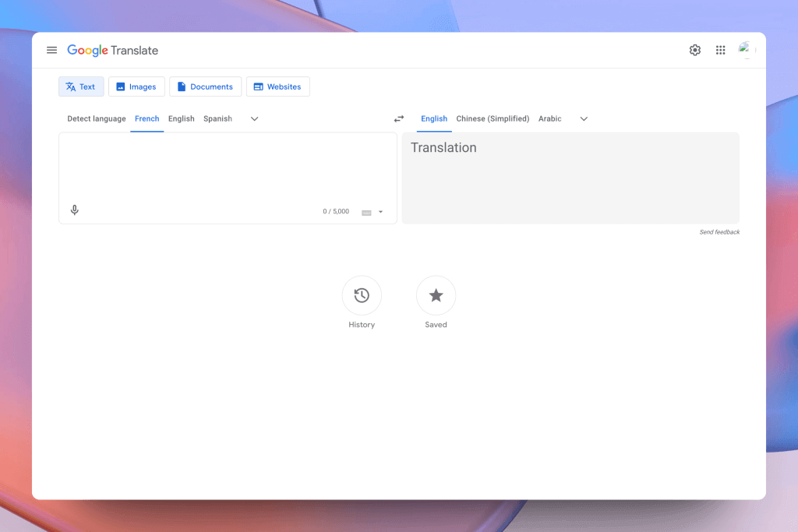798x532 pixels.
Task: Open the main hamburger menu
Action: pyautogui.click(x=52, y=50)
